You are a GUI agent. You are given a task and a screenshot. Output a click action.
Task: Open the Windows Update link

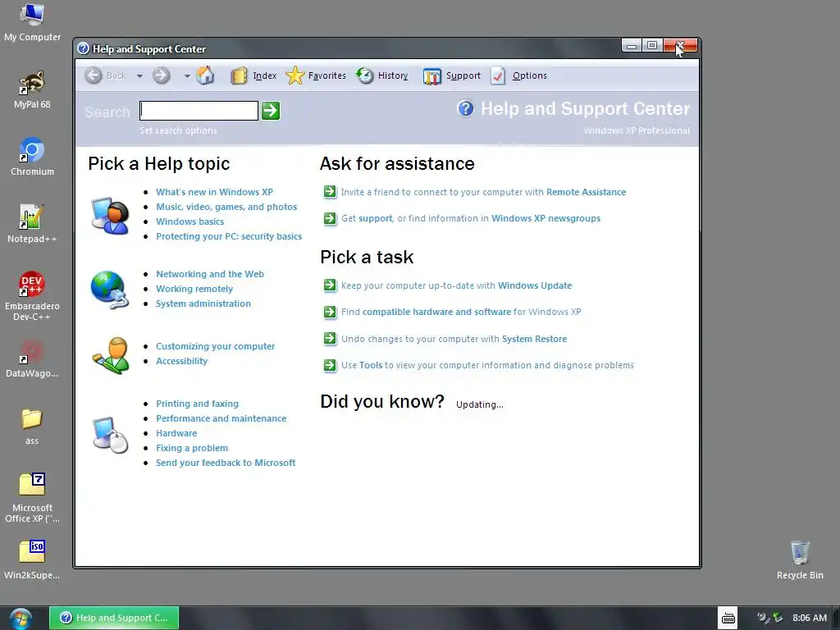click(x=535, y=285)
